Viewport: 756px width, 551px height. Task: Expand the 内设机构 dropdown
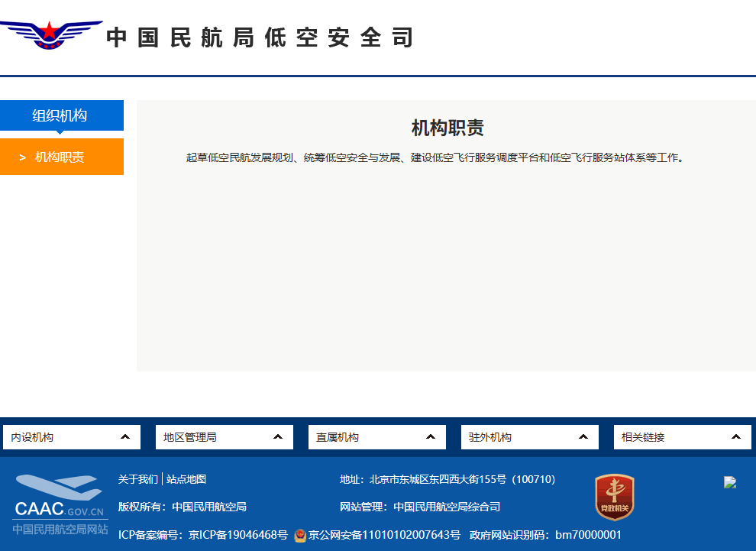(x=71, y=437)
